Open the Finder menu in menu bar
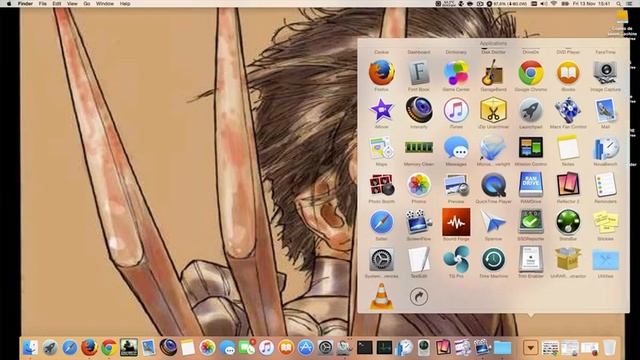The width and height of the screenshot is (640, 360). pyautogui.click(x=25, y=4)
